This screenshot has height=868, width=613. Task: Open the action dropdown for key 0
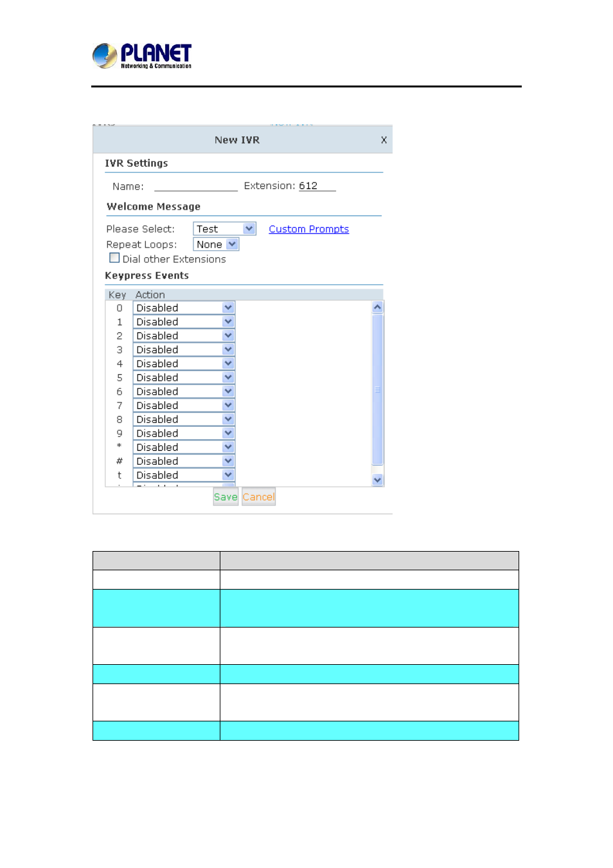[x=184, y=308]
